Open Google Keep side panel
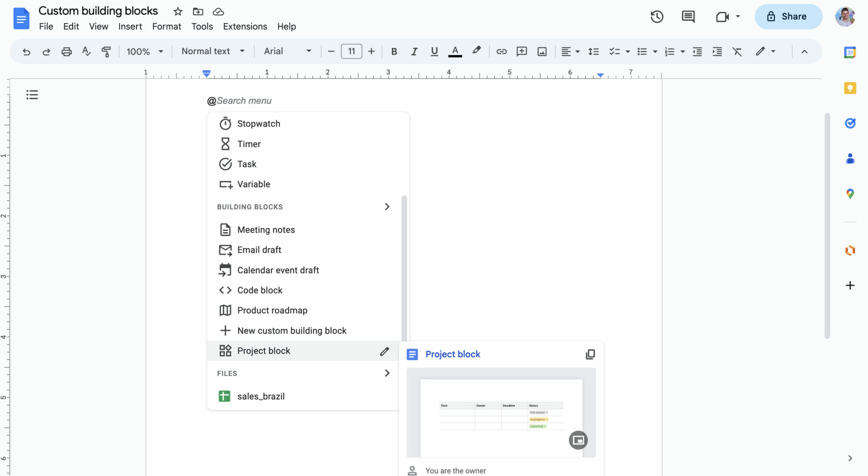This screenshot has width=868, height=476. tap(850, 88)
